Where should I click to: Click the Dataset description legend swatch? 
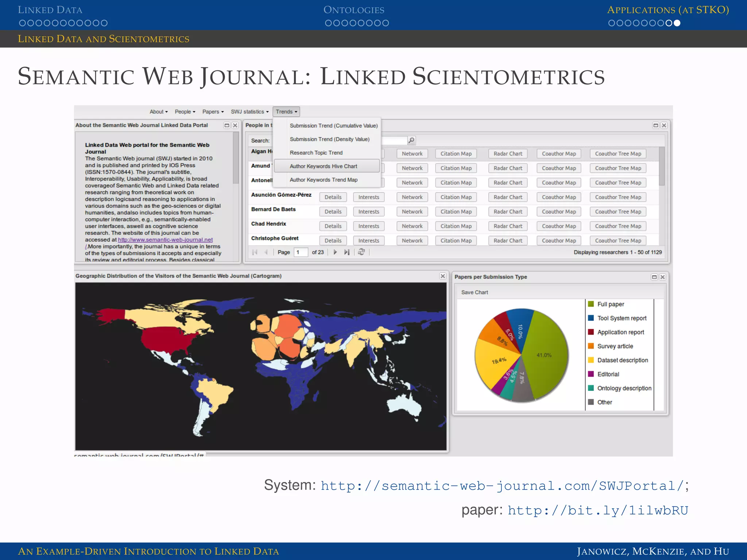point(591,360)
